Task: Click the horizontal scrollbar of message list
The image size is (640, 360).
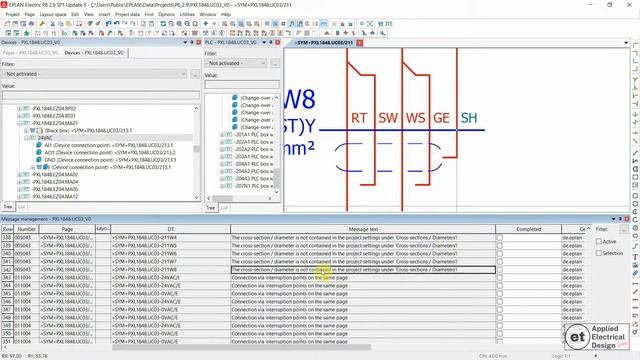Action: [242, 347]
